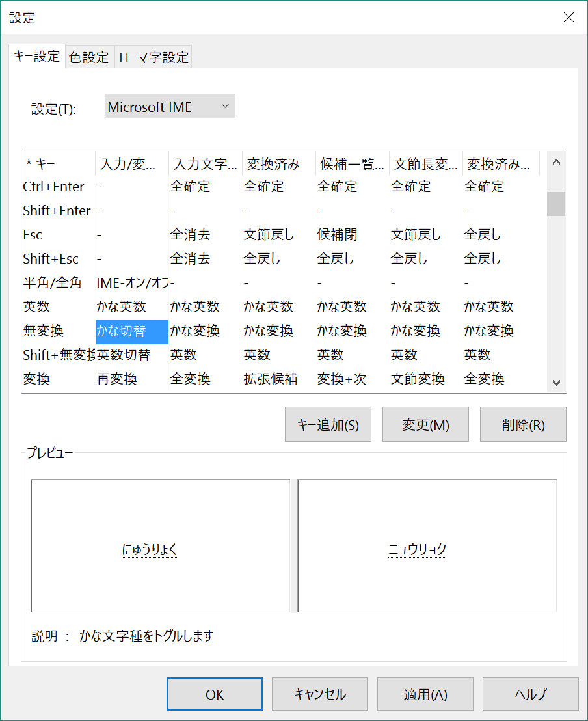
Task: Click the ニュウリョク preview text
Action: (x=418, y=549)
